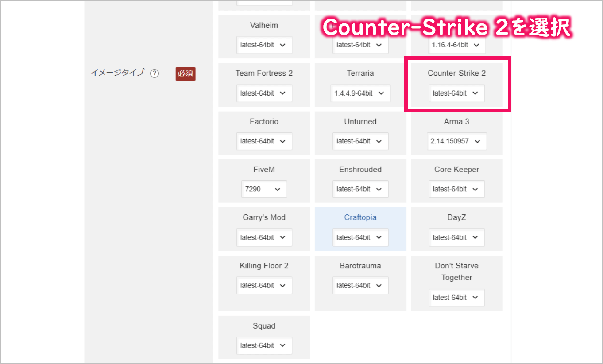Screen dimensions: 603x364
Task: Select the Killing Floor 2 image title
Action: [x=264, y=266]
